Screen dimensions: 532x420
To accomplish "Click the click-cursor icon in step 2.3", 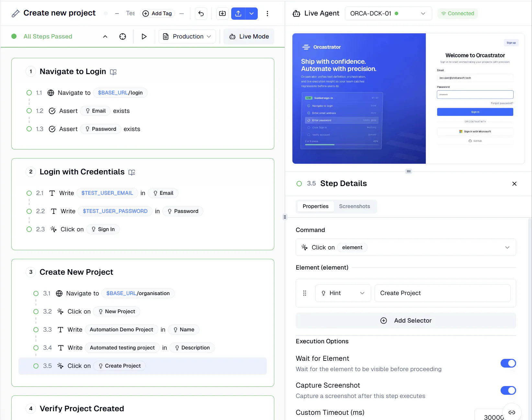I will 53,229.
